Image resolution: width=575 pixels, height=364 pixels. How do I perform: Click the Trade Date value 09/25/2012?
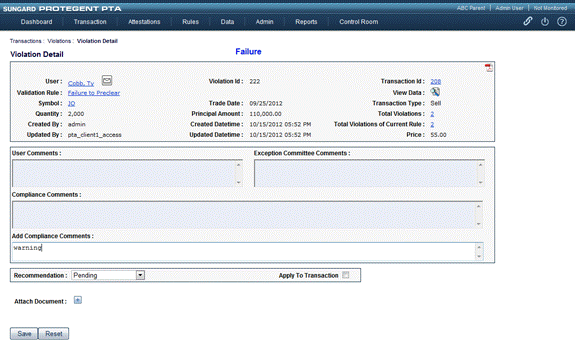(x=266, y=103)
